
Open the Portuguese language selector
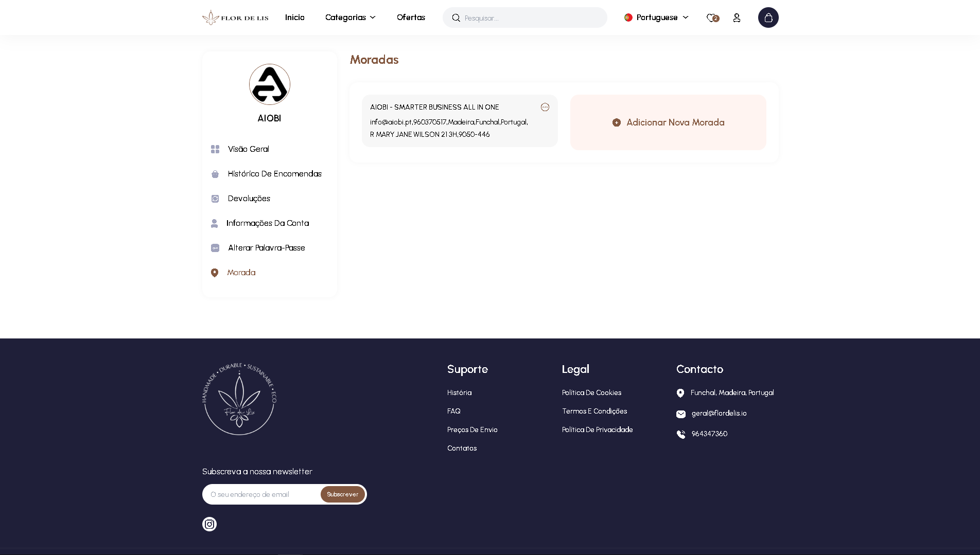point(657,17)
